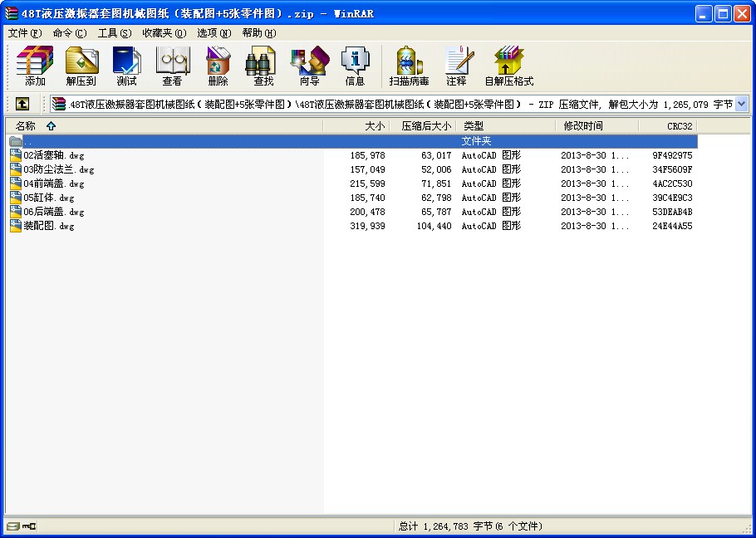Click the drive icon in status bar
This screenshot has width=756, height=538.
(13, 526)
